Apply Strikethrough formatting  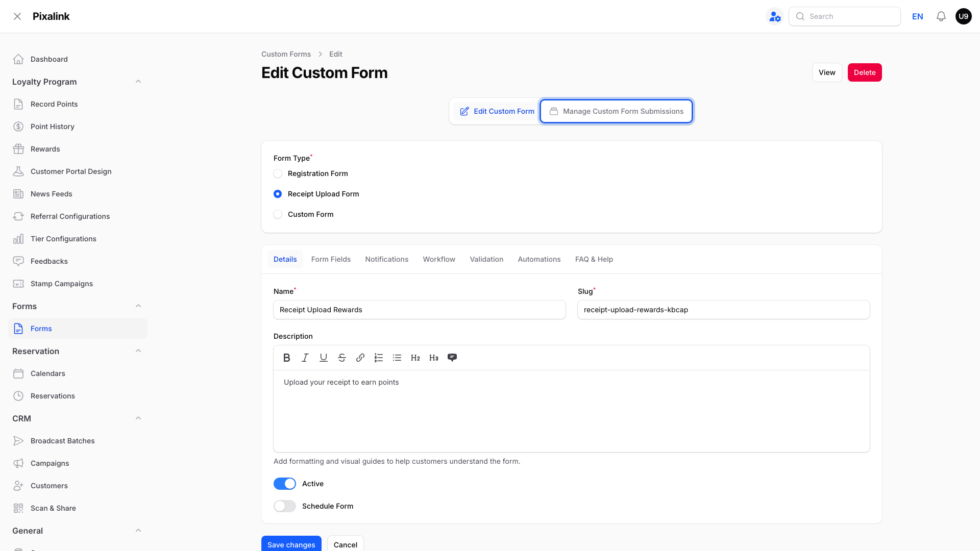pyautogui.click(x=342, y=358)
